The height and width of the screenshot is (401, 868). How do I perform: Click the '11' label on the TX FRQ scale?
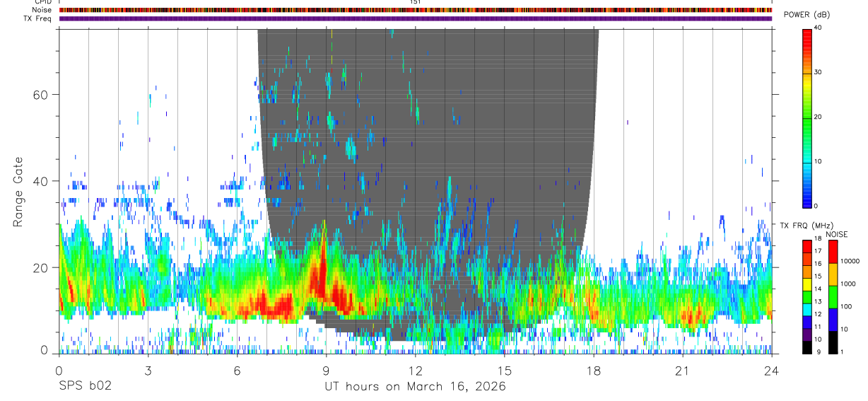coord(818,327)
